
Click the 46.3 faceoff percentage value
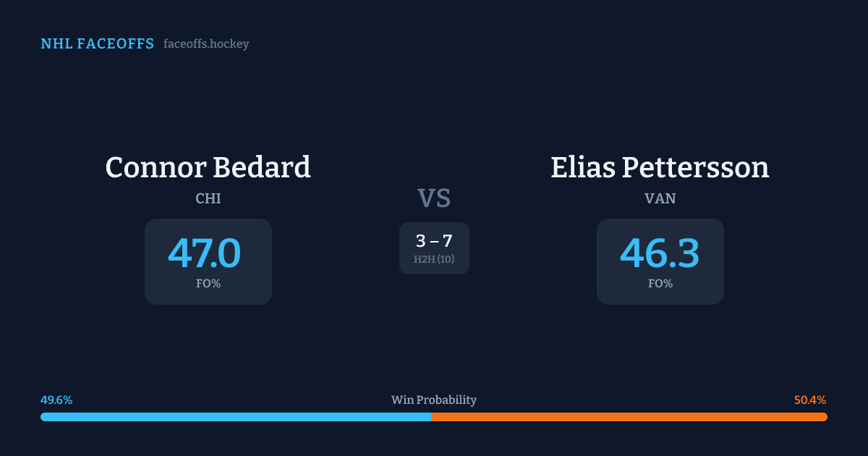[x=660, y=253]
